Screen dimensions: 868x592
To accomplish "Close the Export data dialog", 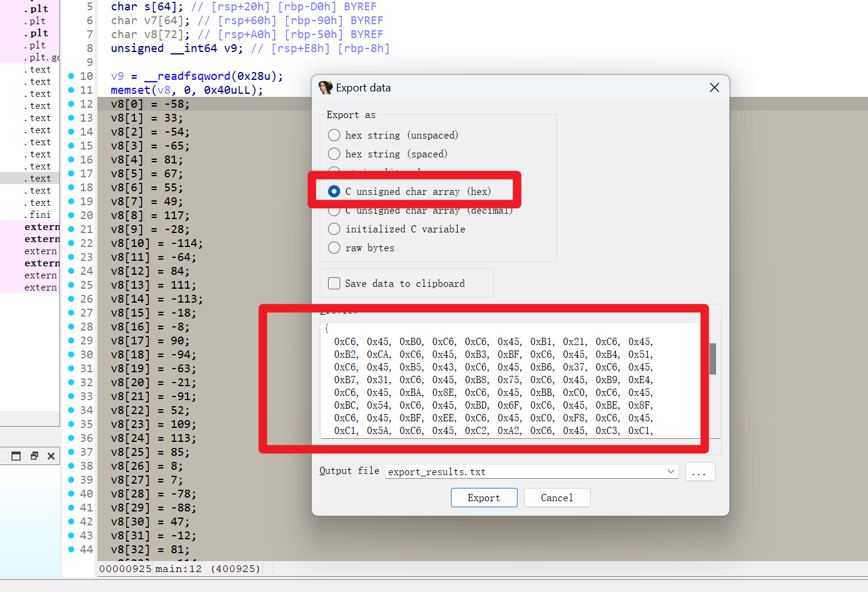I will tap(714, 88).
